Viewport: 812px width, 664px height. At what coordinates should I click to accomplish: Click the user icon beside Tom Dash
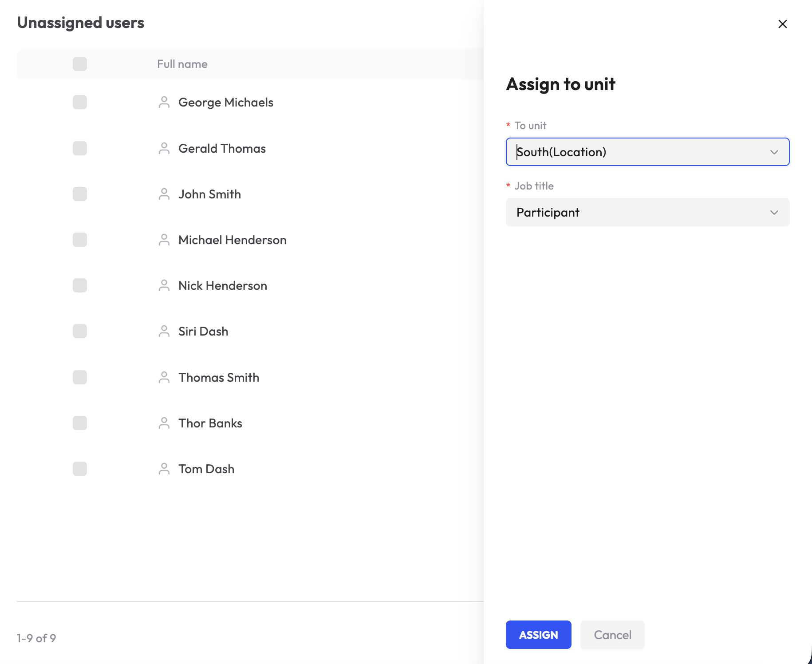(x=164, y=469)
